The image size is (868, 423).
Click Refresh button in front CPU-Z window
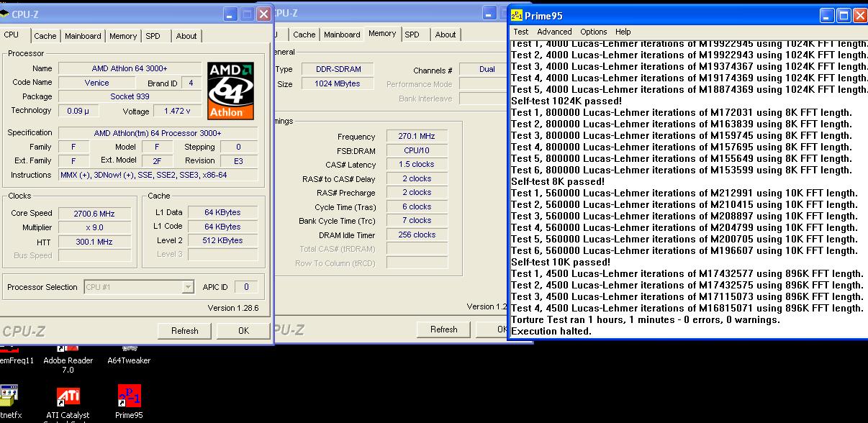pyautogui.click(x=185, y=331)
